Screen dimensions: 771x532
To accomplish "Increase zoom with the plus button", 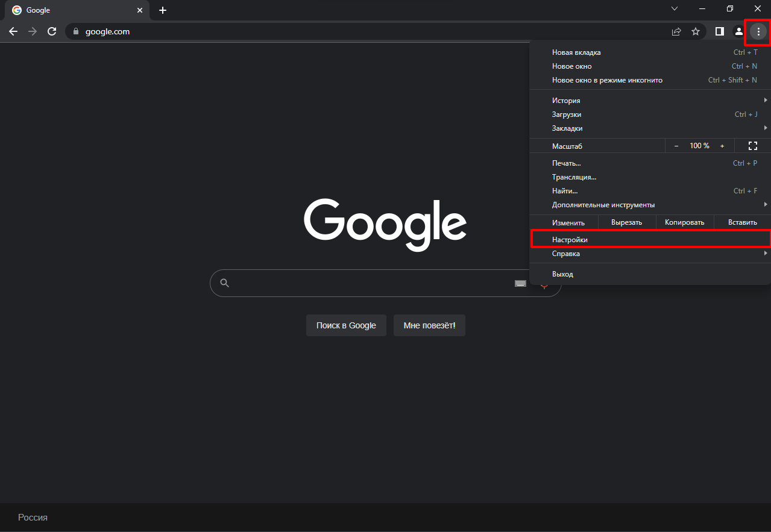I will pos(722,146).
